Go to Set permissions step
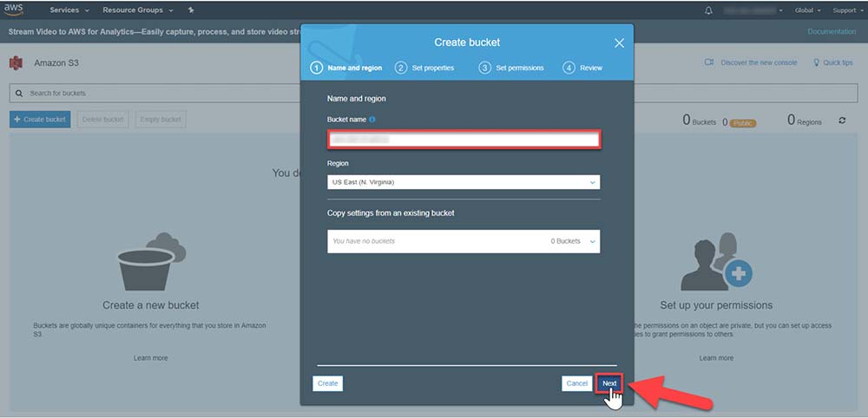 [x=512, y=68]
